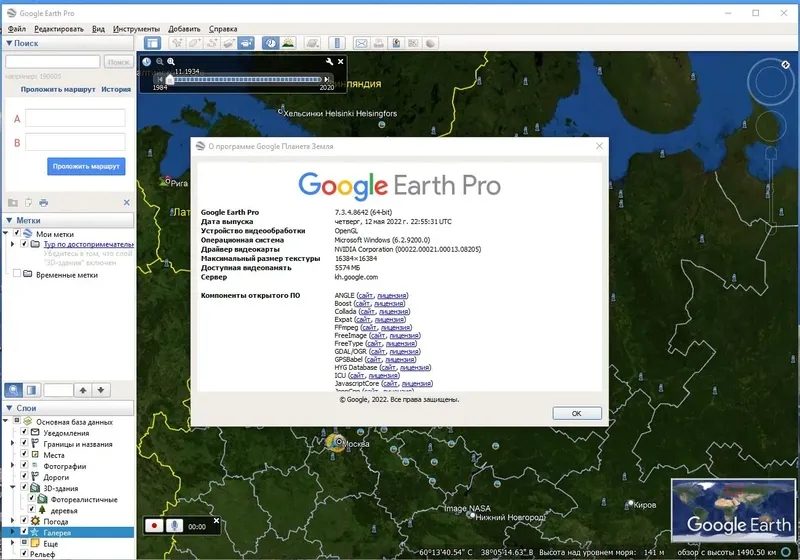Close the tour recording control
This screenshot has height=560, width=800.
point(216,521)
